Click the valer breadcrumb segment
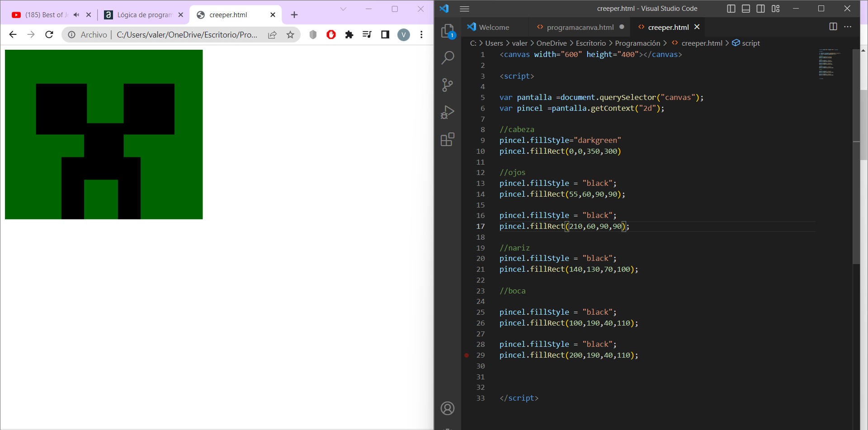 519,43
